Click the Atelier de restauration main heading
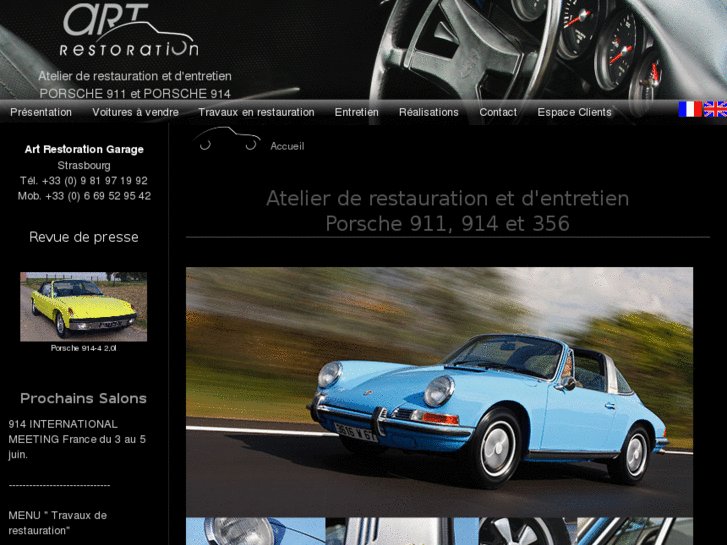The width and height of the screenshot is (727, 545). click(447, 211)
